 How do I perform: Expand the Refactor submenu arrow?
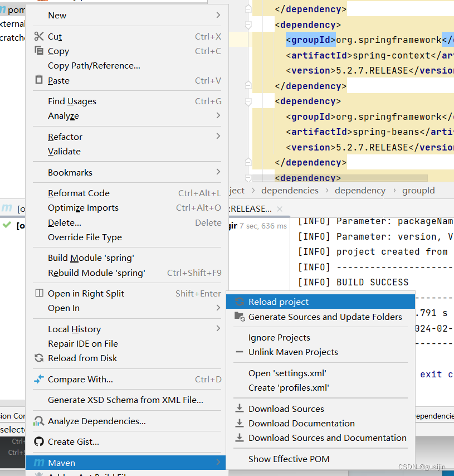tap(218, 136)
